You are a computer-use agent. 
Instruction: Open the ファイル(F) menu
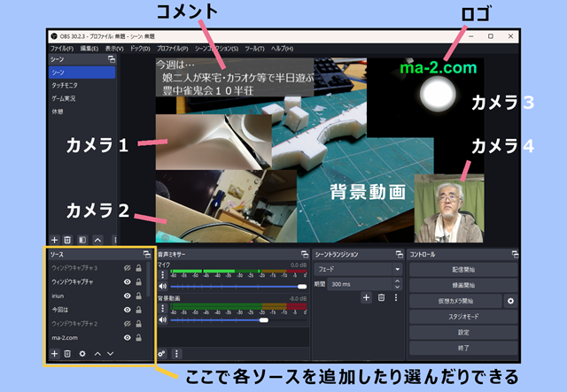62,49
